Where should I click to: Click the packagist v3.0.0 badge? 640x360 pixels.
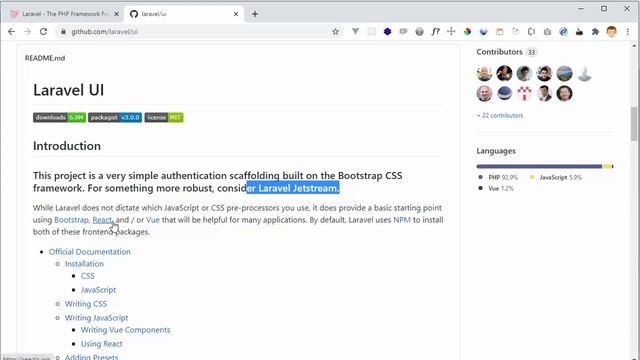pyautogui.click(x=115, y=118)
